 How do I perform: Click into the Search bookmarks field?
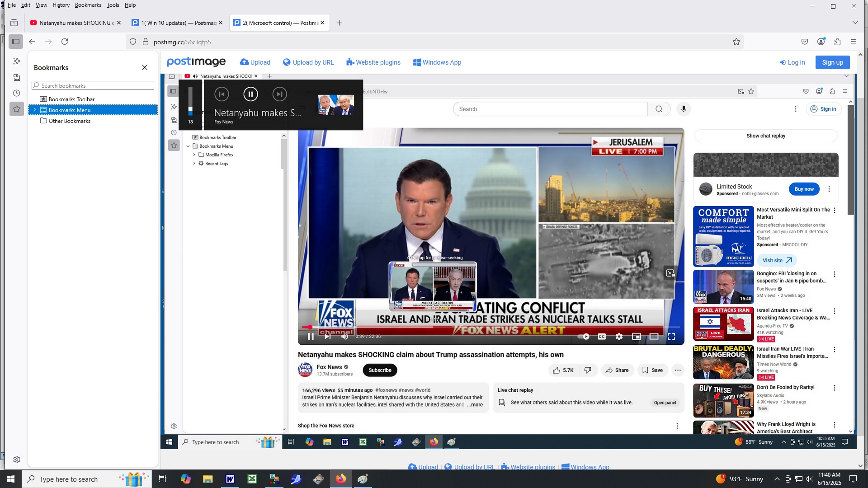[x=93, y=85]
